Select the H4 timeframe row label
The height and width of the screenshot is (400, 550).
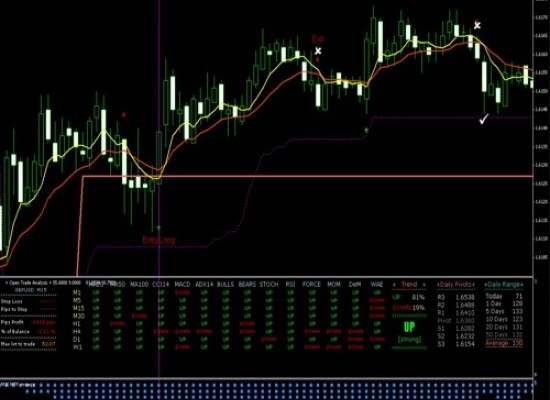tap(77, 331)
